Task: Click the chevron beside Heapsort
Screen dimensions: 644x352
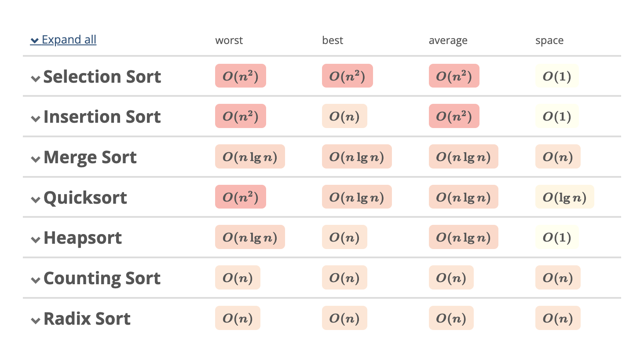Action: click(36, 240)
